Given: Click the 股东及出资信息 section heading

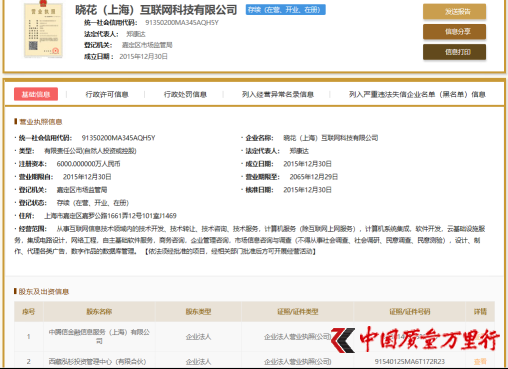Looking at the screenshot, I should [44, 292].
